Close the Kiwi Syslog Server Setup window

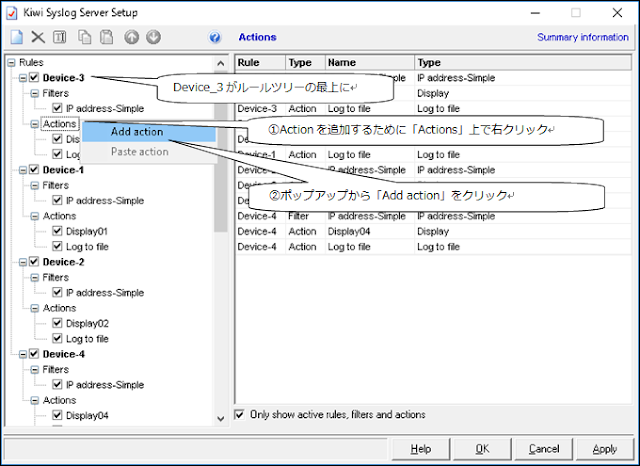617,13
